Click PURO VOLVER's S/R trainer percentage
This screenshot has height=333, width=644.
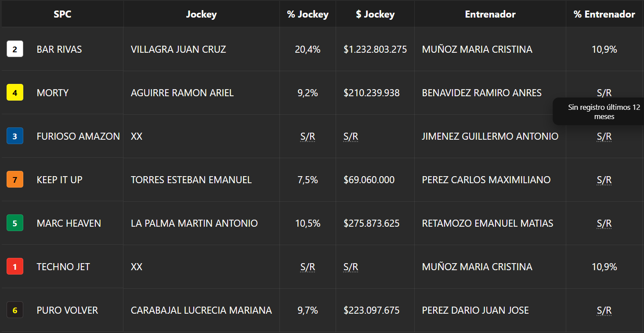point(604,311)
